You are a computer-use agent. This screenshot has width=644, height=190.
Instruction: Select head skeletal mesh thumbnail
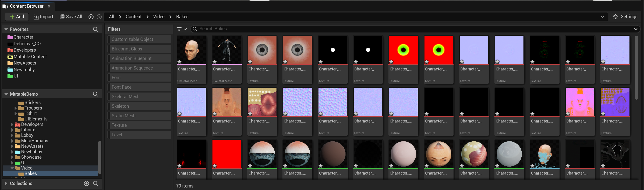tap(192, 50)
